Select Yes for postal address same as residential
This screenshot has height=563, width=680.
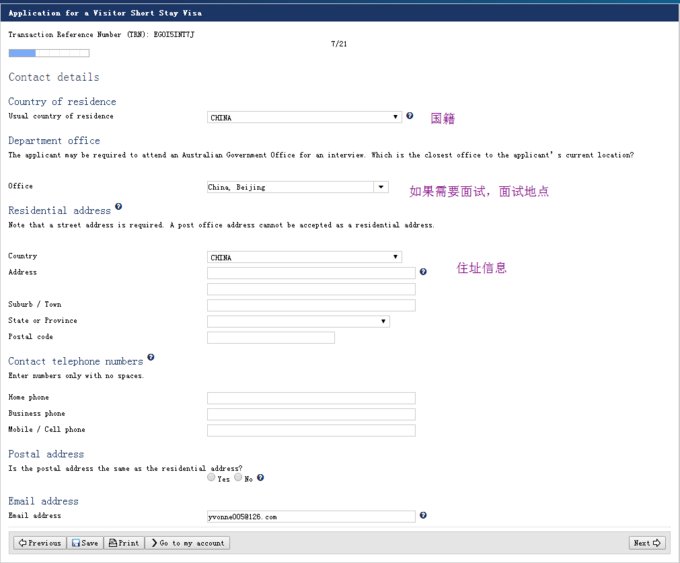211,477
